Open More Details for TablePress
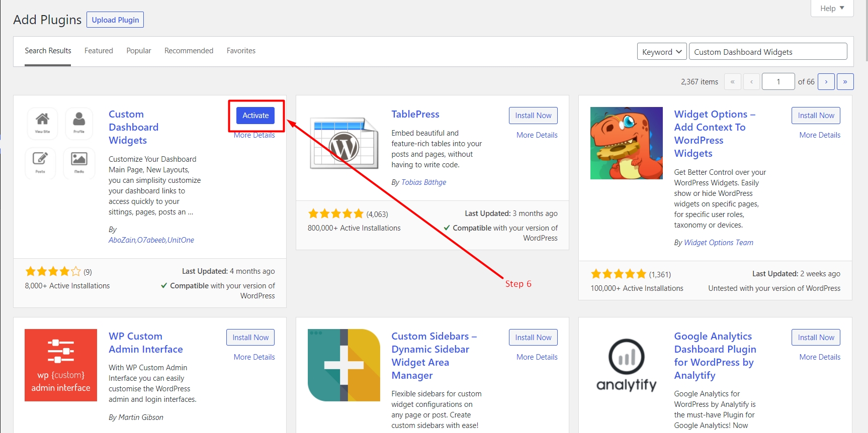 [537, 135]
